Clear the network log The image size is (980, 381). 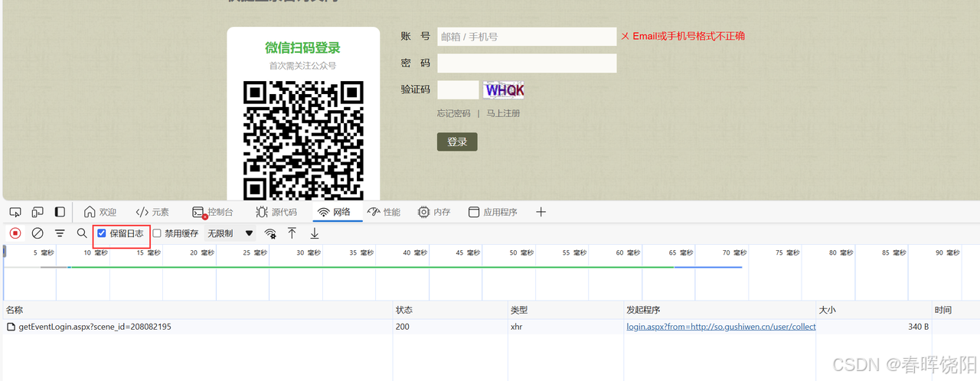tap(38, 233)
